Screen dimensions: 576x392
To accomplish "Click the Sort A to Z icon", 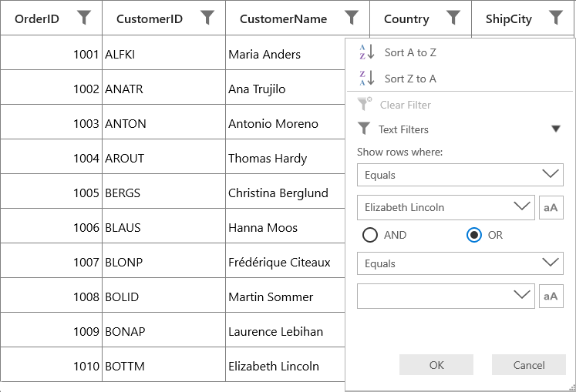I will tap(366, 52).
